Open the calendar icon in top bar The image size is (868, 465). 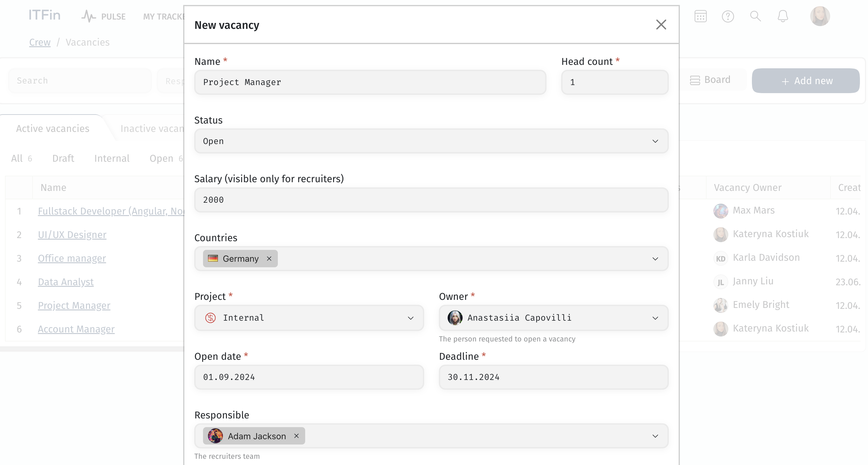701,16
